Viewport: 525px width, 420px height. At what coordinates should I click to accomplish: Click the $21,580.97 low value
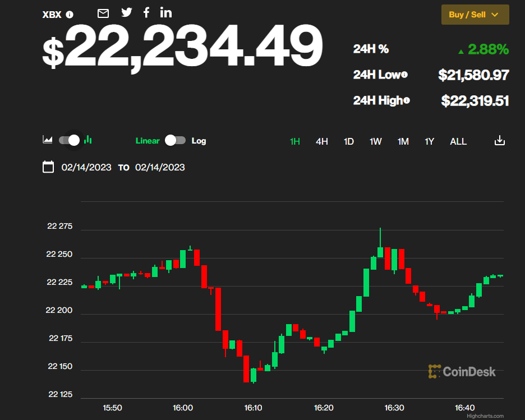click(x=473, y=75)
